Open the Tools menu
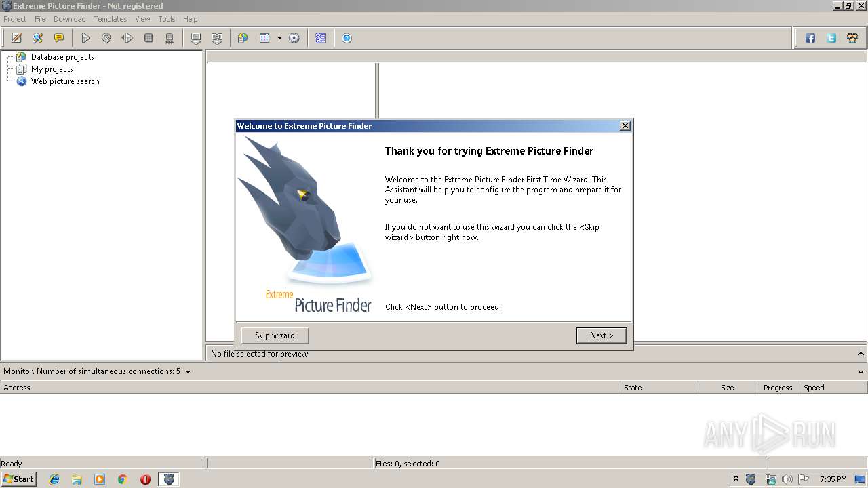The width and height of the screenshot is (868, 488). [167, 19]
